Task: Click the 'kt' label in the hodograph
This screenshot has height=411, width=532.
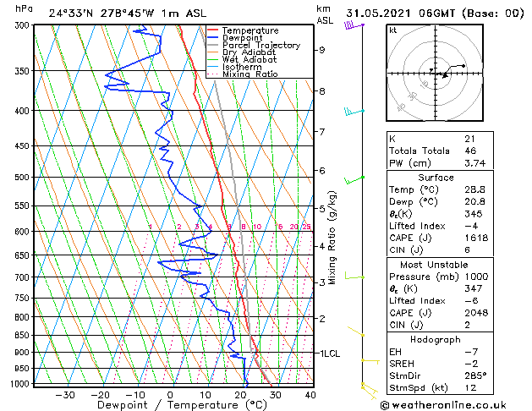Action: 393,30
